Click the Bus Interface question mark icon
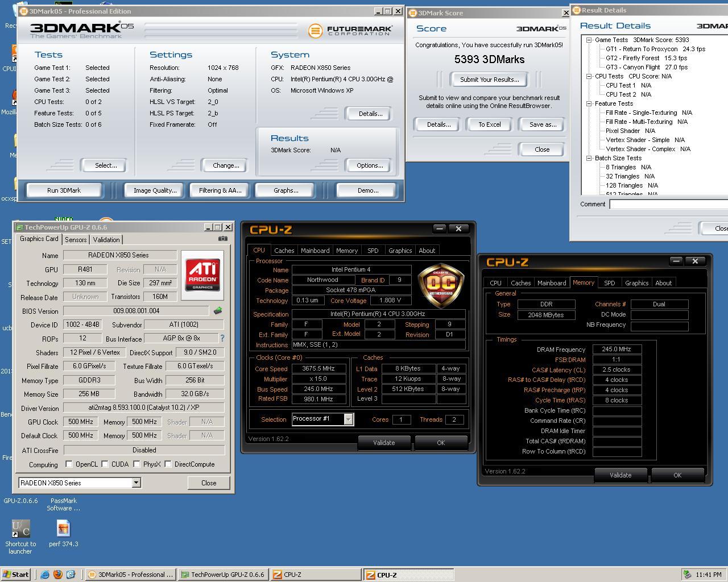The height and width of the screenshot is (582, 728). (222, 338)
